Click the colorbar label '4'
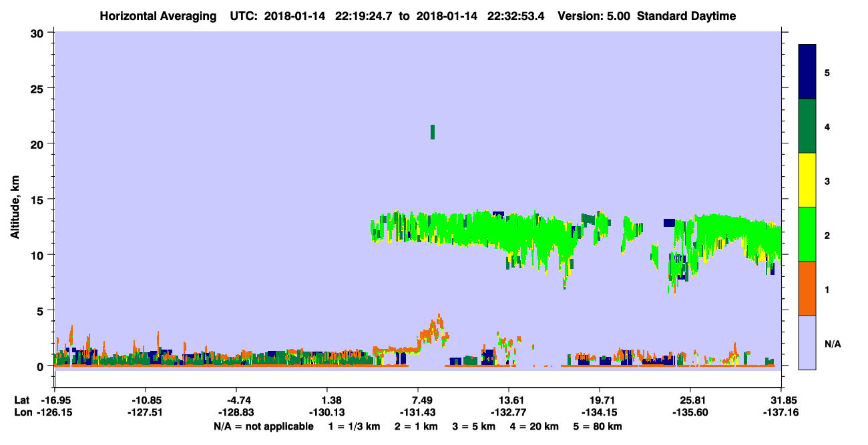Viewport: 868px width, 445px height. pyautogui.click(x=828, y=126)
